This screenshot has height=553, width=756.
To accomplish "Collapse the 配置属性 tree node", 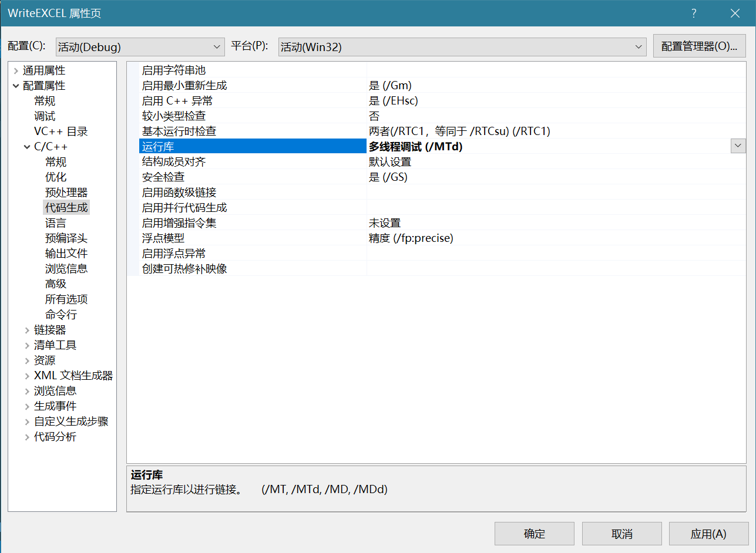I will (x=16, y=86).
